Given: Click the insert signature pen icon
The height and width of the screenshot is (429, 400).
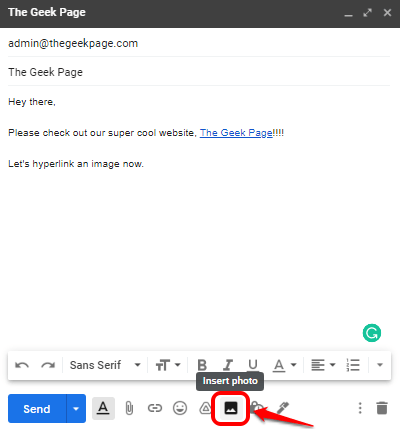Looking at the screenshot, I should tap(282, 407).
